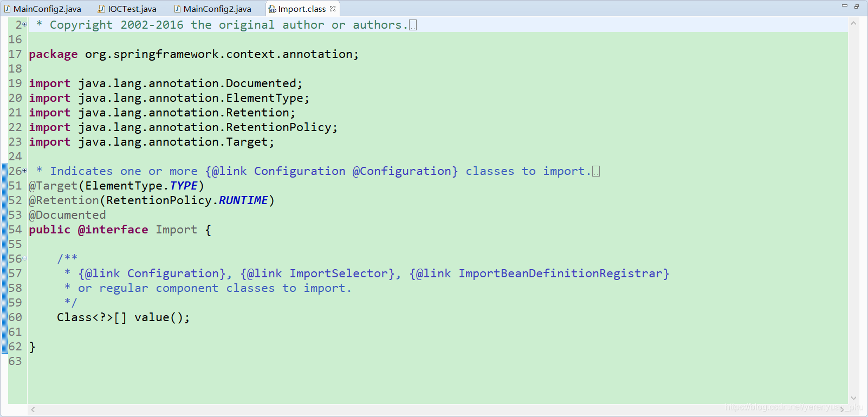Screen dimensions: 868x417
Task: Click 'java.lang.annotation.RetentionPolicy' import
Action: pos(205,127)
